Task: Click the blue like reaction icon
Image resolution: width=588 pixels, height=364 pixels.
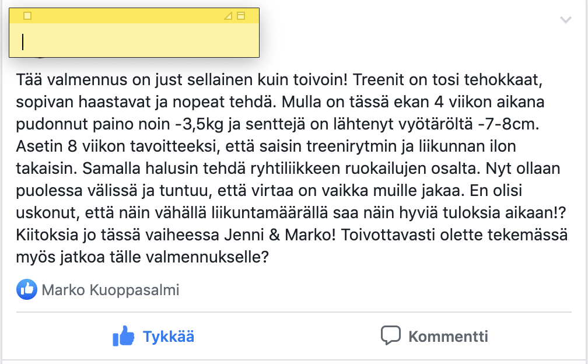Action: coord(27,289)
